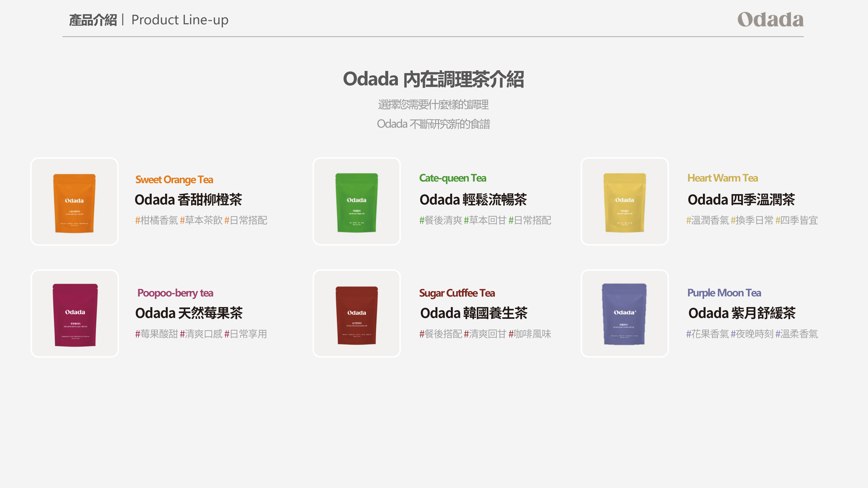
Task: Click the purple Purple Moon Tea pouch image
Action: [624, 314]
